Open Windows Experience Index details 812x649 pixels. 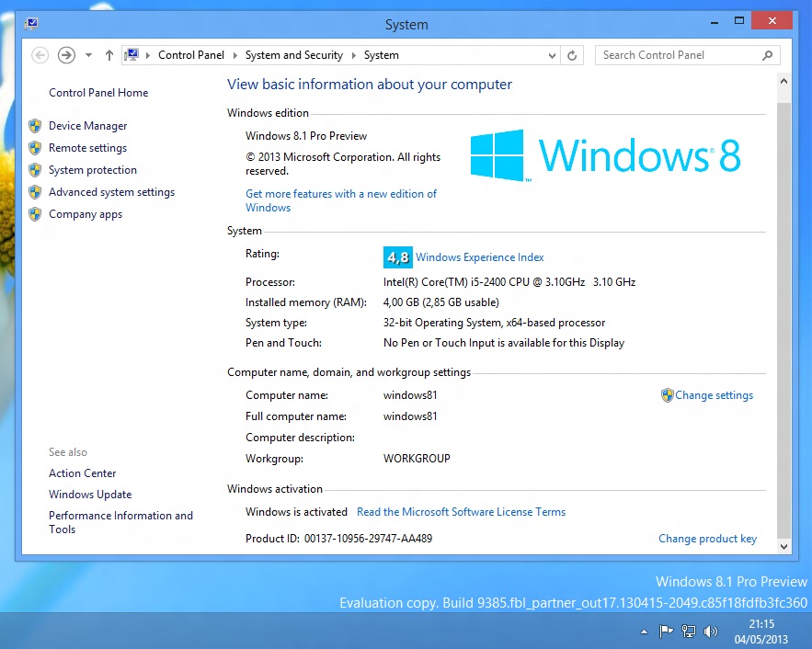[x=479, y=257]
